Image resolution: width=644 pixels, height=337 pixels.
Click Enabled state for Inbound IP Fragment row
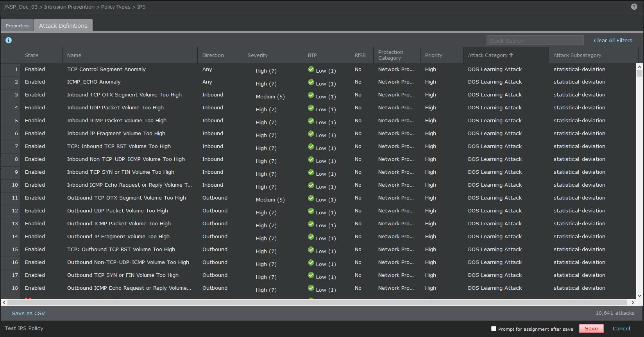click(35, 134)
